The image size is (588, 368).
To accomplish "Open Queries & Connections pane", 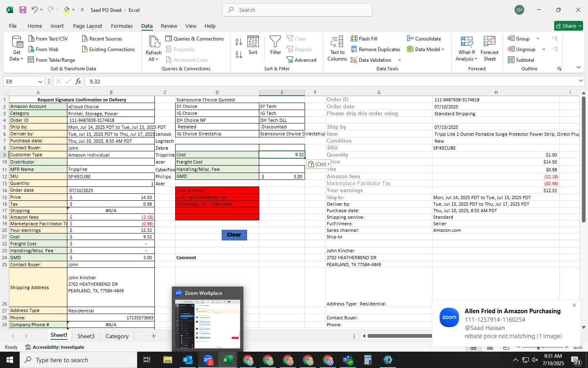I will (x=195, y=39).
